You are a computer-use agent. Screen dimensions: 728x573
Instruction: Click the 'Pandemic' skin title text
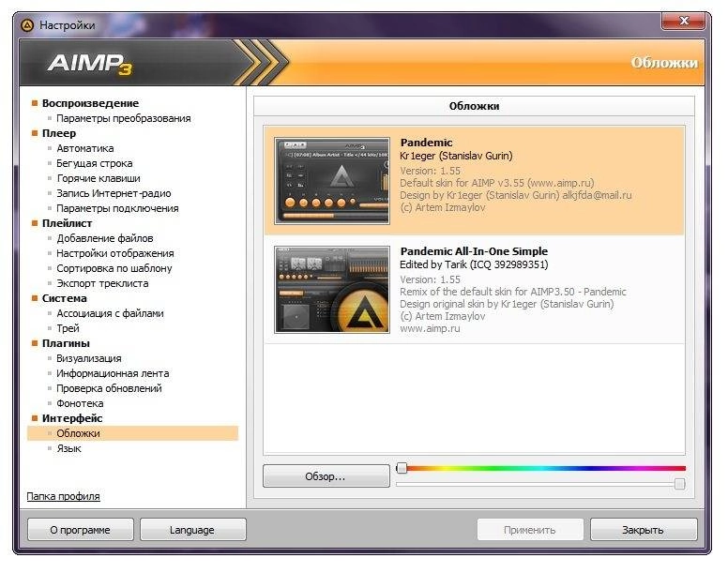pyautogui.click(x=426, y=143)
